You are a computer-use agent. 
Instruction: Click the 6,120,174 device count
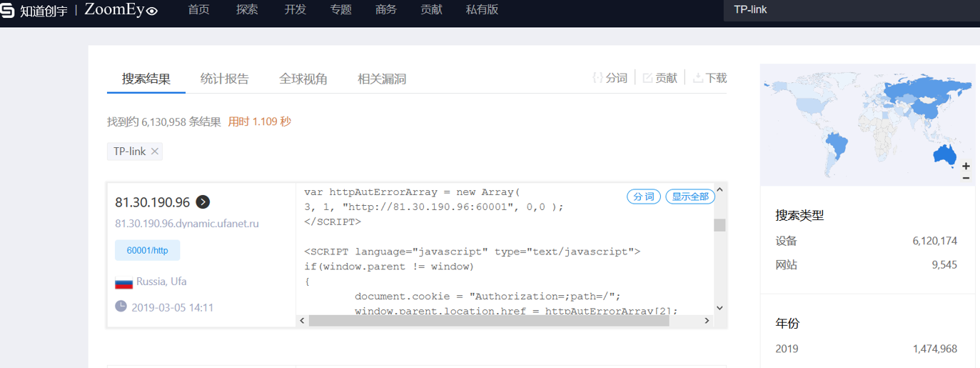click(934, 241)
